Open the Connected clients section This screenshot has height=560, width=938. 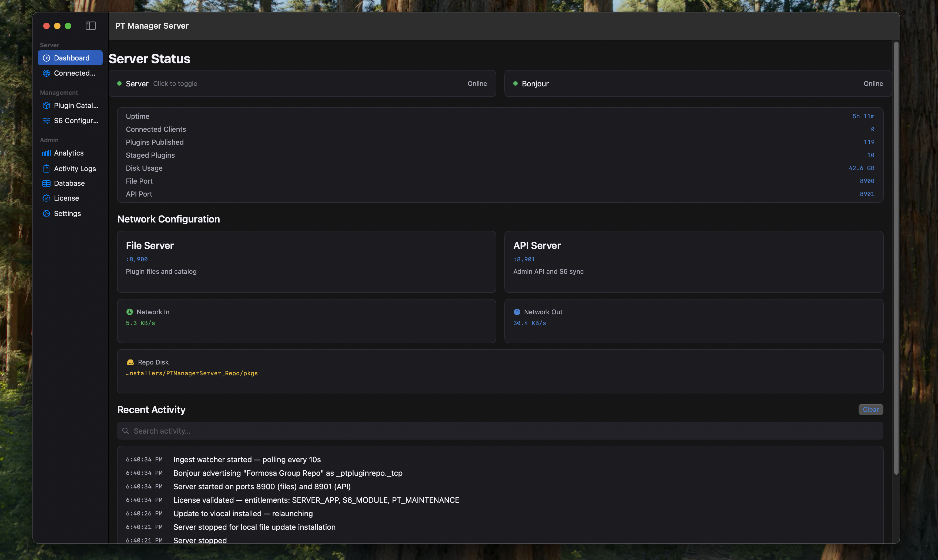point(70,73)
